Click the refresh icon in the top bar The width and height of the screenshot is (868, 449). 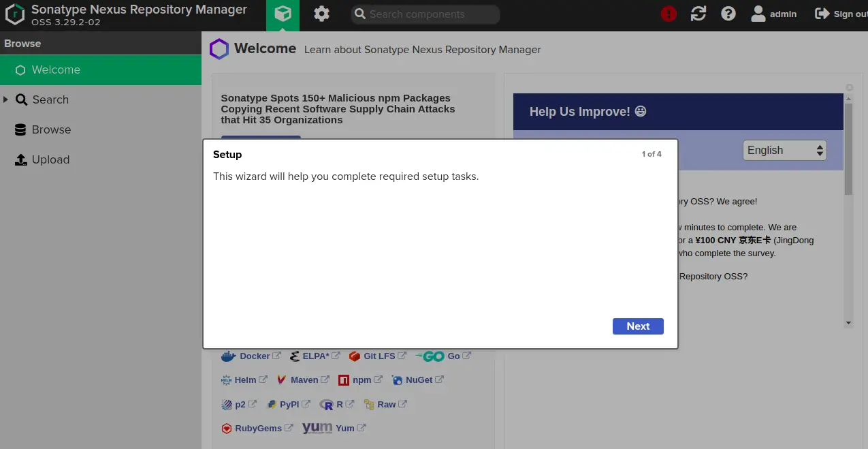[698, 14]
